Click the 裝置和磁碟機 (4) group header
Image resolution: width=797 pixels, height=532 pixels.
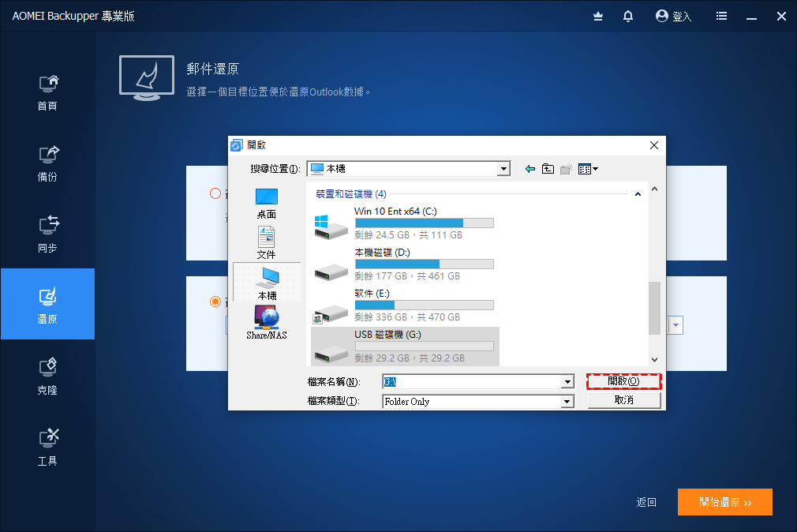click(x=350, y=194)
